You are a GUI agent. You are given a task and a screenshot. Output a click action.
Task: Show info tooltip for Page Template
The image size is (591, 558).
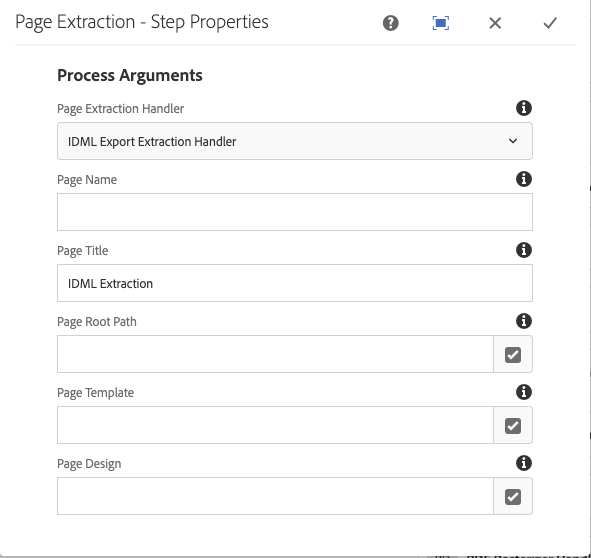(x=524, y=392)
